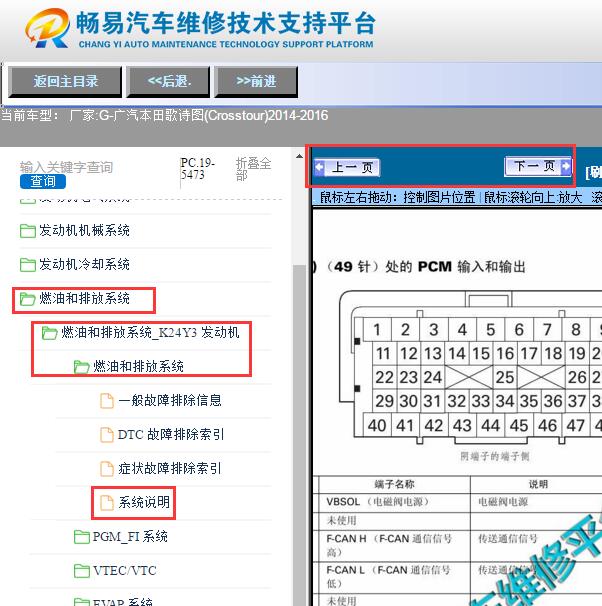Viewport: 602px width, 606px height.
Task: Click pin 1 in the connector diagram
Action: click(377, 330)
